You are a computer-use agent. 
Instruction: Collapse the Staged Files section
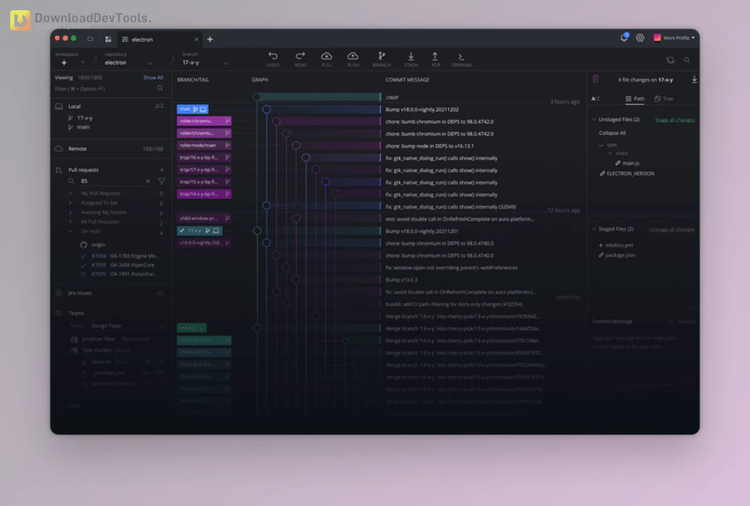pos(594,229)
